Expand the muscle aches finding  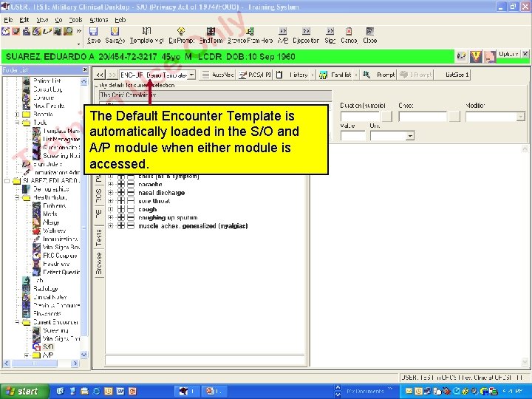[x=111, y=226]
